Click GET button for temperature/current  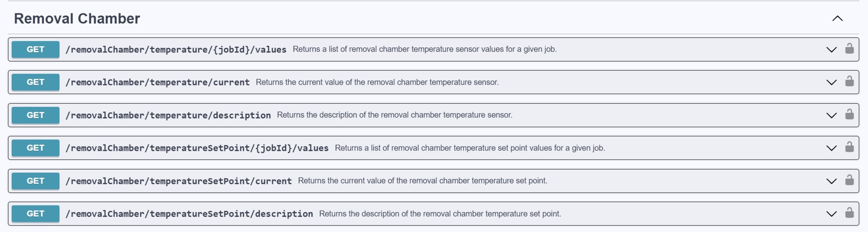click(x=35, y=82)
